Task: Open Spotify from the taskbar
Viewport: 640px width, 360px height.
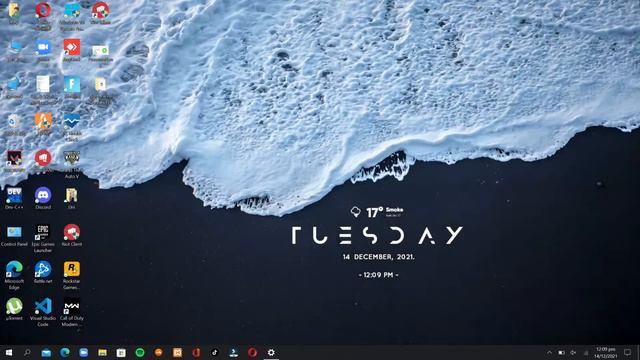Action: pos(140,352)
